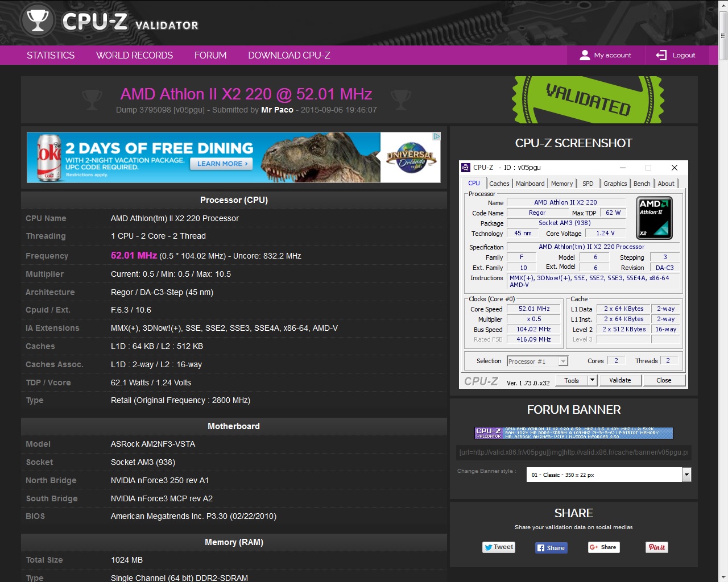Image resolution: width=728 pixels, height=582 pixels.
Task: Click the Max TDP 62 W field
Action: pos(613,213)
